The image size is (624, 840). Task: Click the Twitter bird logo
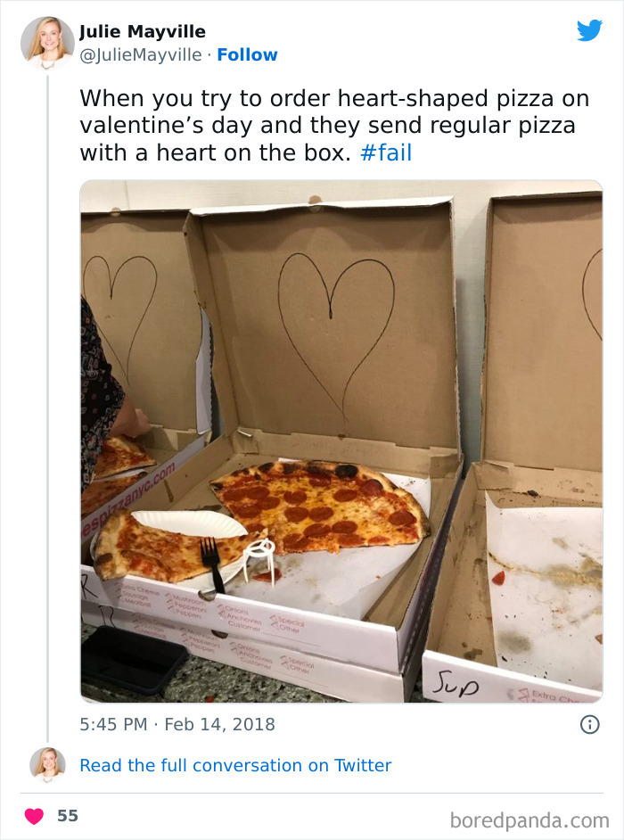coord(588,29)
